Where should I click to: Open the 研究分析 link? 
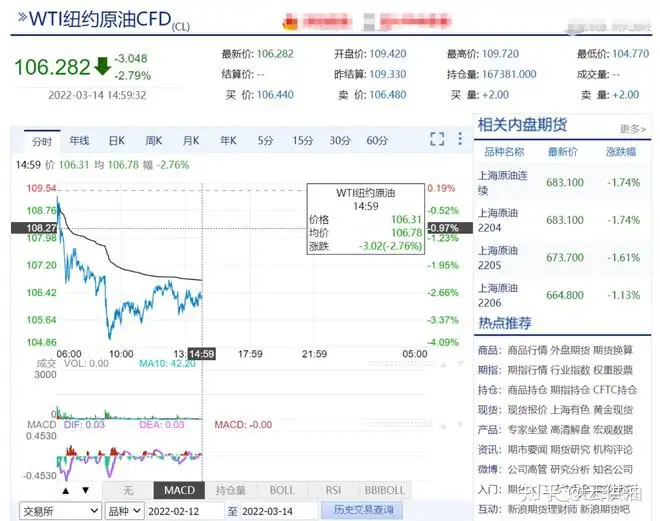pyautogui.click(x=570, y=470)
